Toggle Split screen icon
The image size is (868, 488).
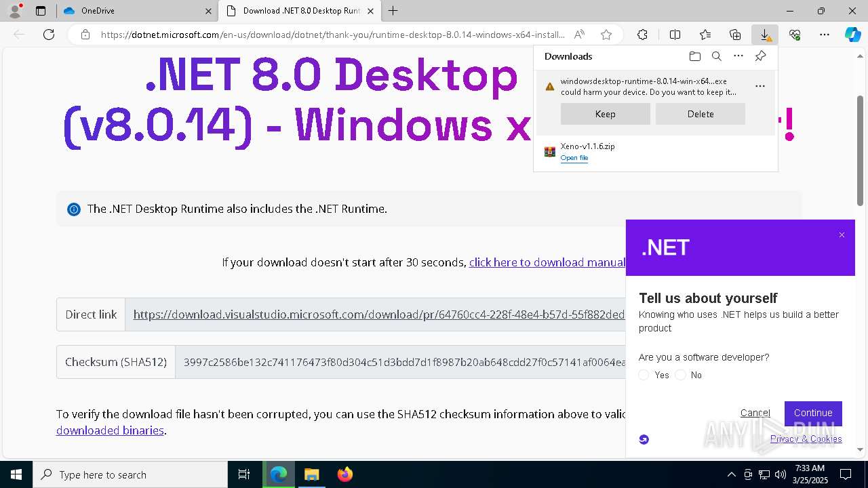[675, 35]
